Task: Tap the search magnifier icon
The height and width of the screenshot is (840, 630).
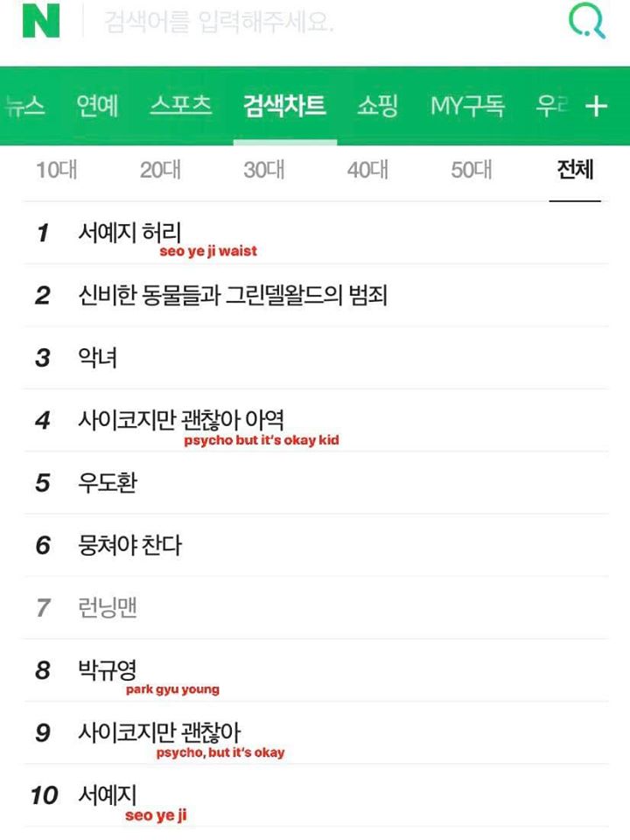Action: pyautogui.click(x=586, y=23)
